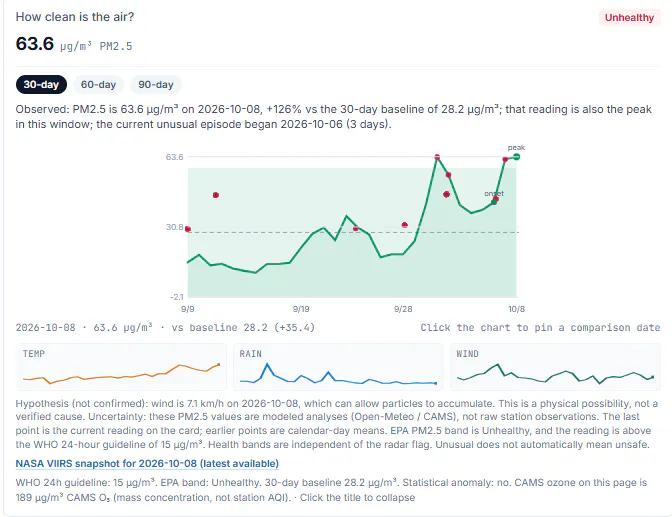The width and height of the screenshot is (672, 517).
Task: Switch to the 60-day range
Action: pos(99,84)
